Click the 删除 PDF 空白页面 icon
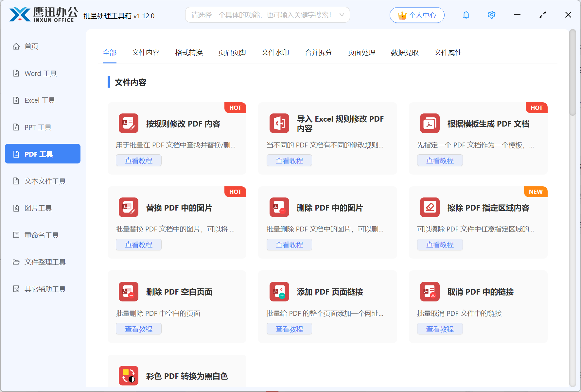 click(x=129, y=292)
